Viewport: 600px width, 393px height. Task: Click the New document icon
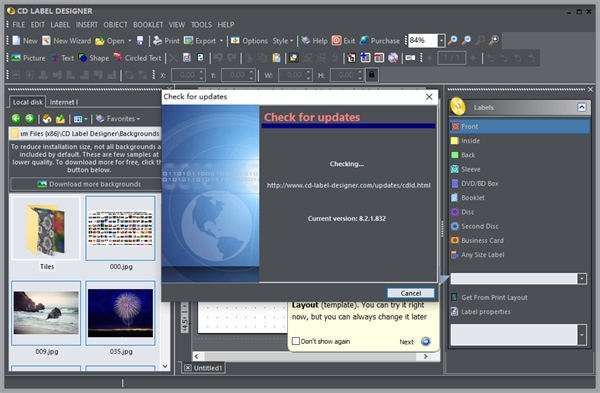16,41
